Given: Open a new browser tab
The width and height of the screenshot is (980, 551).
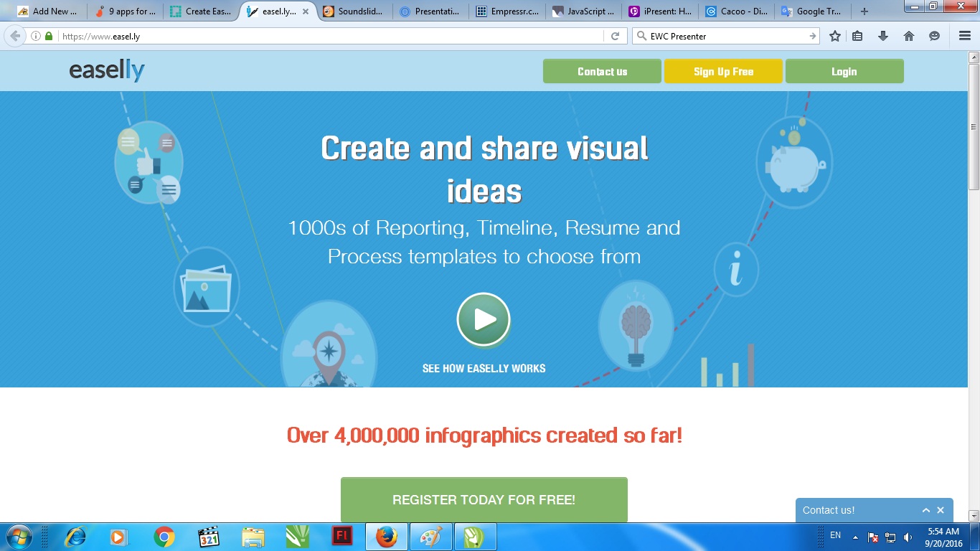Looking at the screenshot, I should (864, 11).
